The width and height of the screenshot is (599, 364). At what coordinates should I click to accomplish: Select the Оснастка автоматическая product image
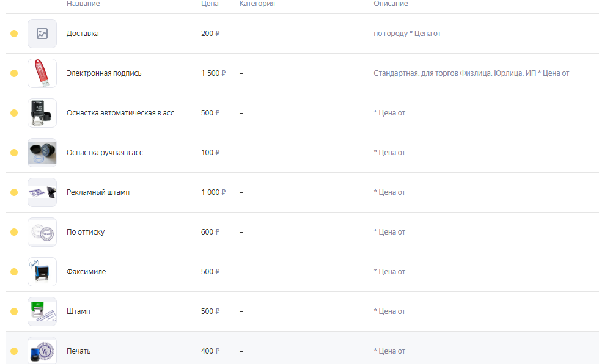42,113
